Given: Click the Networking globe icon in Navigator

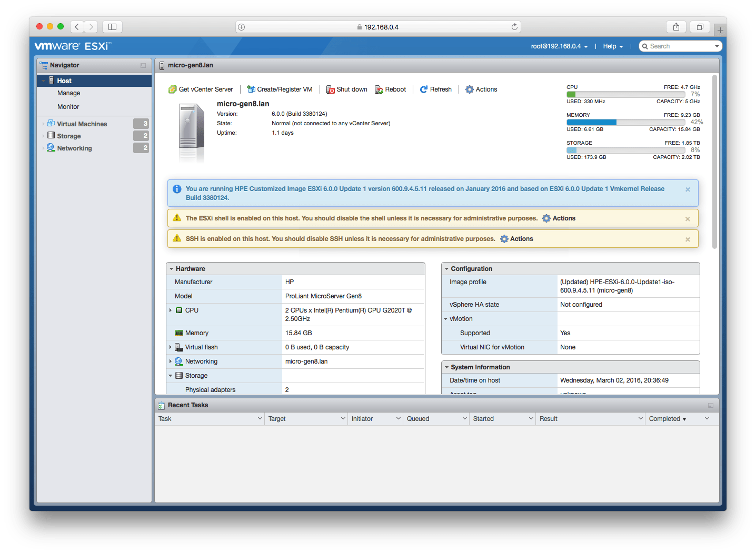Looking at the screenshot, I should point(51,148).
